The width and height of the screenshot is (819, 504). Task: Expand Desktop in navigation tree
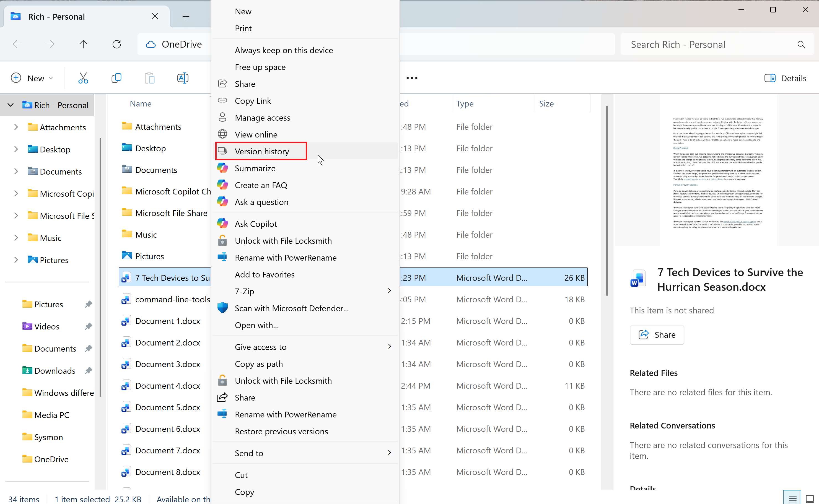[x=16, y=149]
